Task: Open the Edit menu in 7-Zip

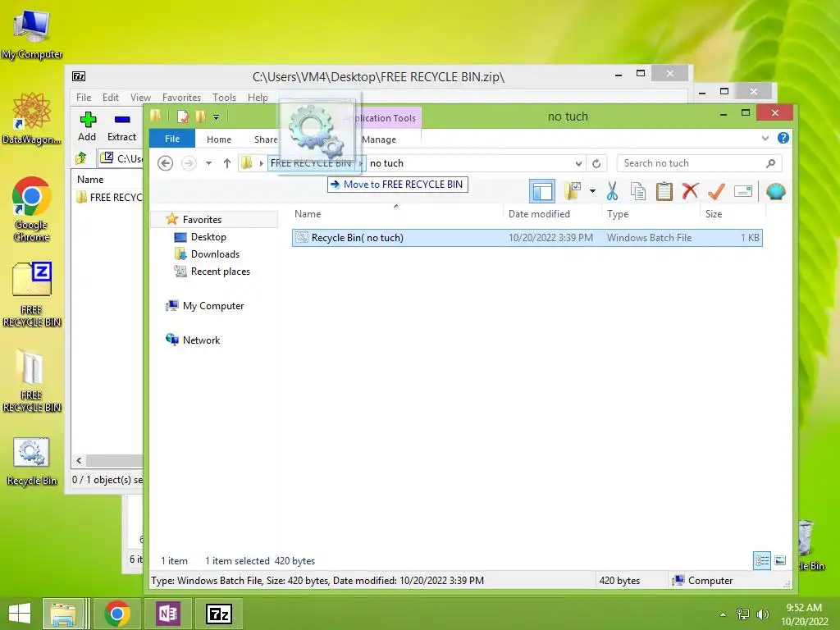Action: pyautogui.click(x=111, y=98)
